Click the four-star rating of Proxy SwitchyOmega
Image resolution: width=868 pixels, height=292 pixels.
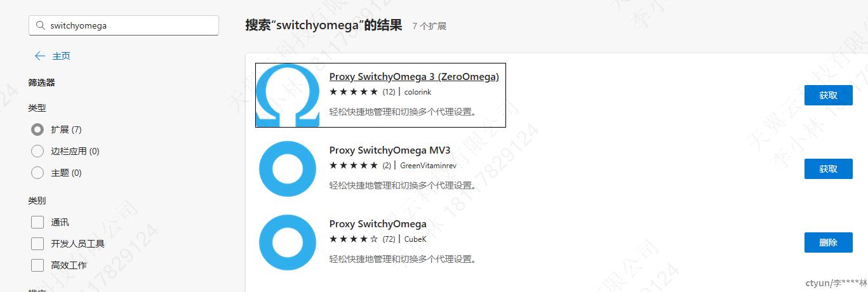tap(354, 239)
